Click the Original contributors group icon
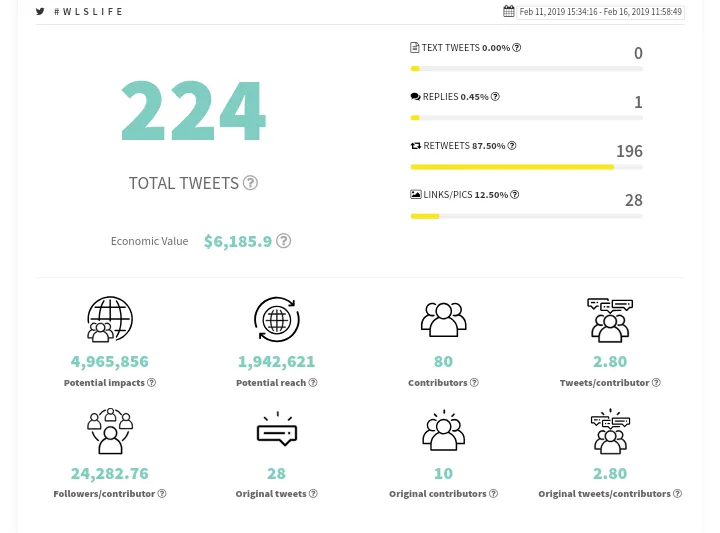 click(443, 430)
